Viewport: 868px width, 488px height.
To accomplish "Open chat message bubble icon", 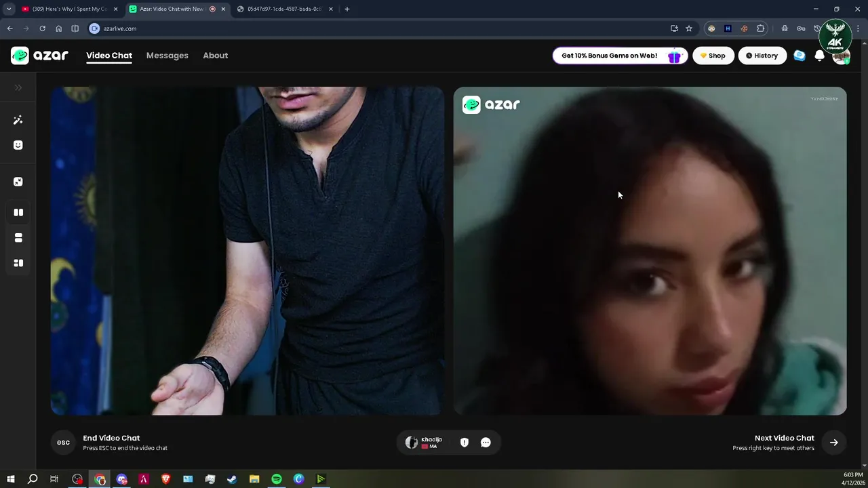I will [x=486, y=443].
